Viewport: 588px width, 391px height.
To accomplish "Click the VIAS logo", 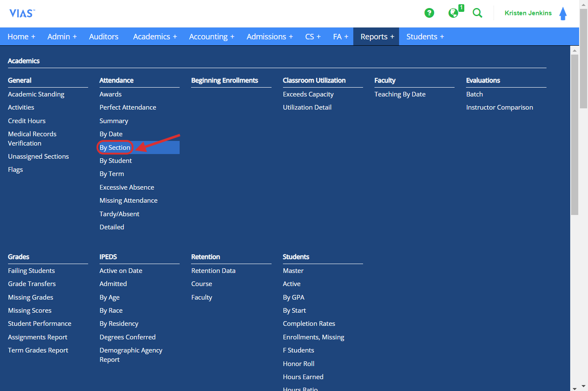I will [21, 13].
